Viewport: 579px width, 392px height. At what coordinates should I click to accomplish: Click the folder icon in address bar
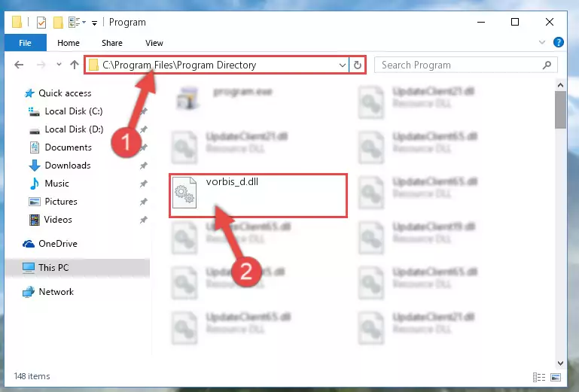93,65
